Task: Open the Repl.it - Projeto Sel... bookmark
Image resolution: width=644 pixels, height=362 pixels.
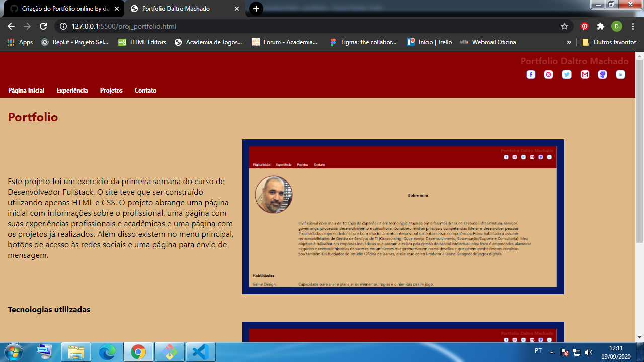Action: pyautogui.click(x=74, y=42)
